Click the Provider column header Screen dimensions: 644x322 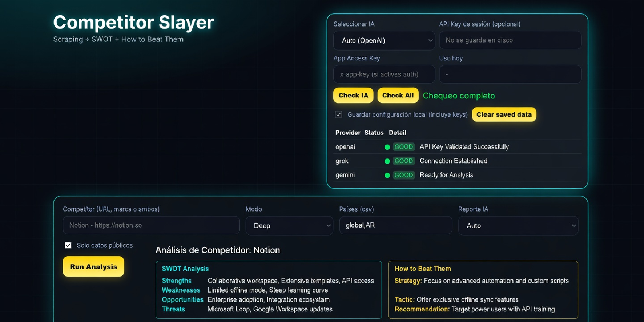pos(348,133)
